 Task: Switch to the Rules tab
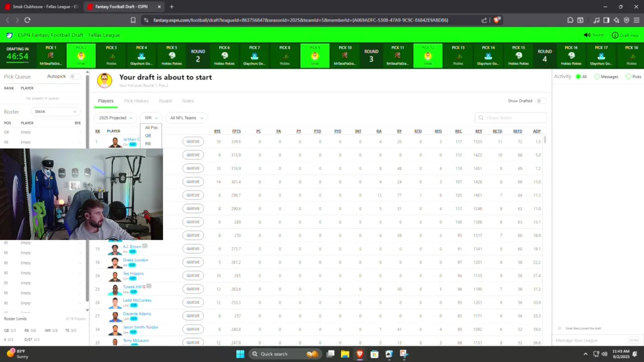[188, 101]
